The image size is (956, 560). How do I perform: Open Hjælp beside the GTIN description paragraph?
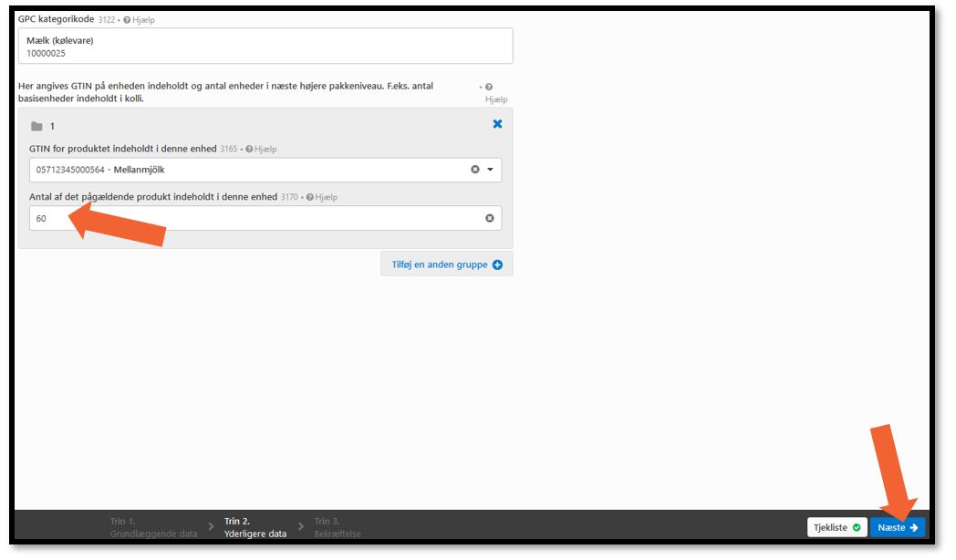tap(495, 93)
